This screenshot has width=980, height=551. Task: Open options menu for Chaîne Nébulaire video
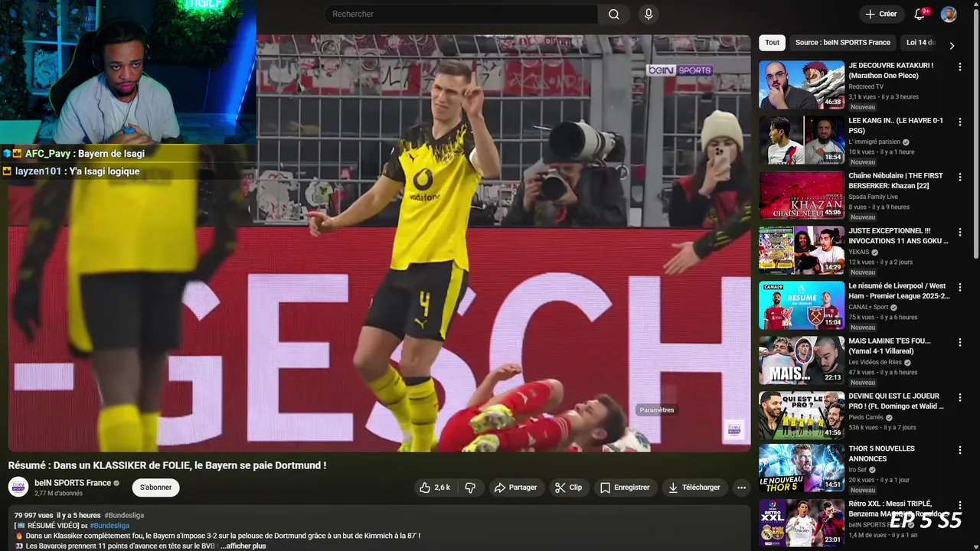pyautogui.click(x=959, y=177)
